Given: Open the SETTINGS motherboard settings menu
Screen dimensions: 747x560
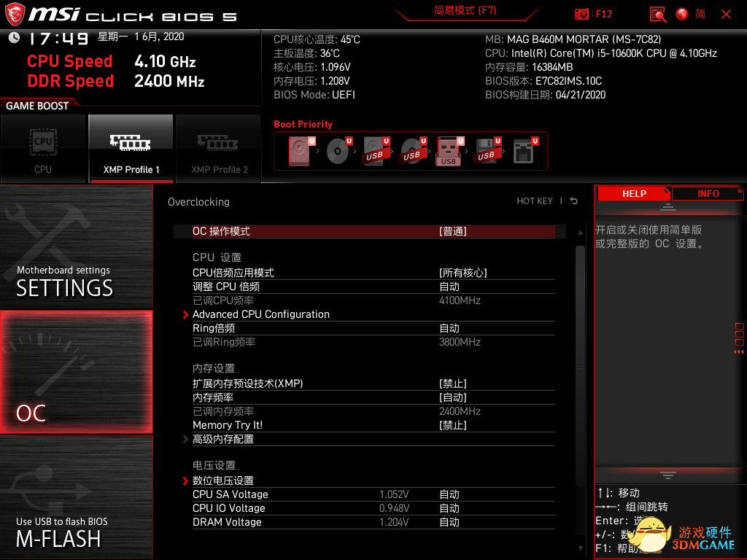Looking at the screenshot, I should point(76,246).
